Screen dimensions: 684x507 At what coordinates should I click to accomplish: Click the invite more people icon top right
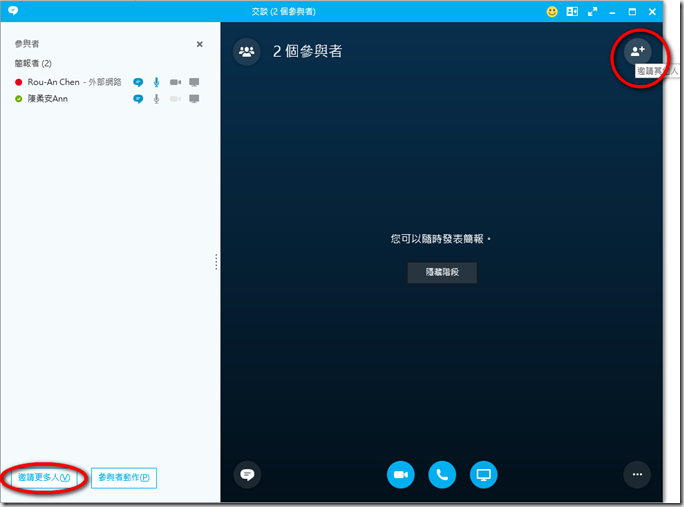pos(637,50)
